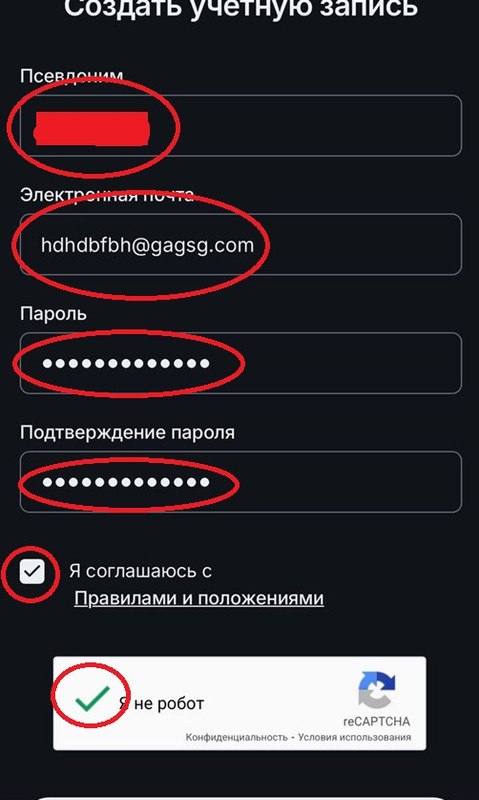
Task: Focus the Подтверждение пароля field
Action: click(241, 482)
